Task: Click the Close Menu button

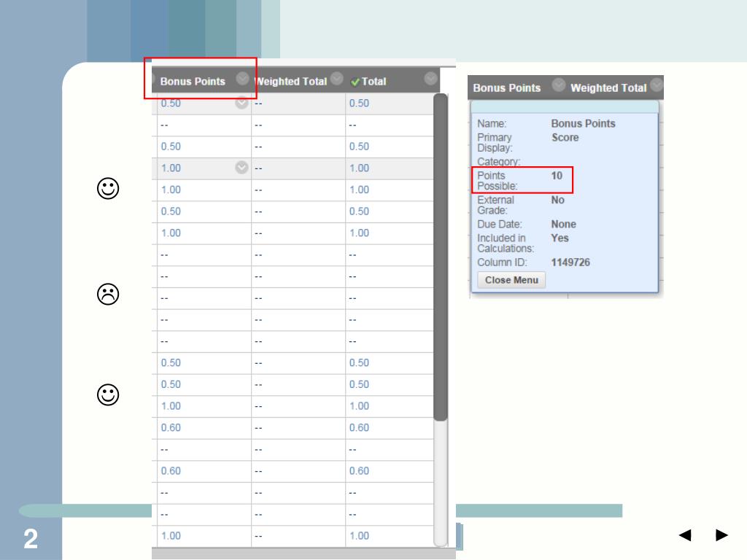Action: point(511,280)
